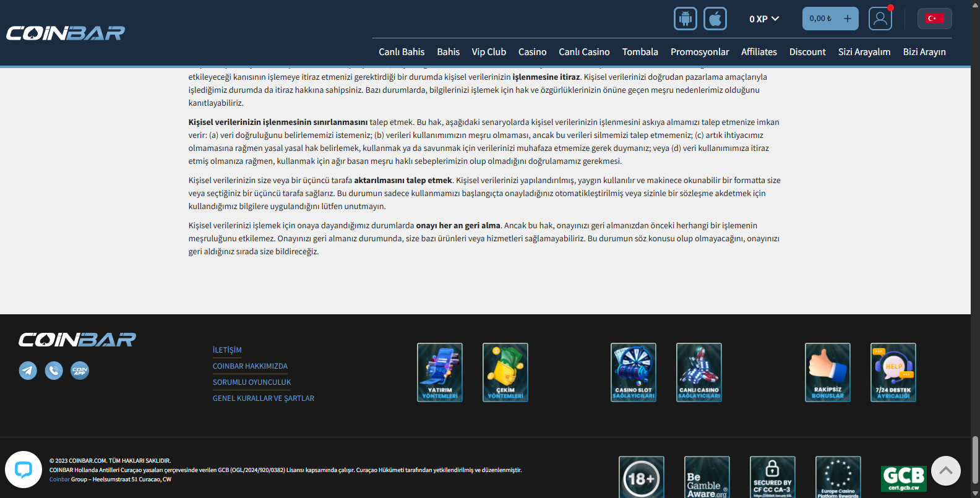Viewport: 980px width, 498px height.
Task: Open COINBAR HAKKIMIZDA link
Action: tap(250, 366)
